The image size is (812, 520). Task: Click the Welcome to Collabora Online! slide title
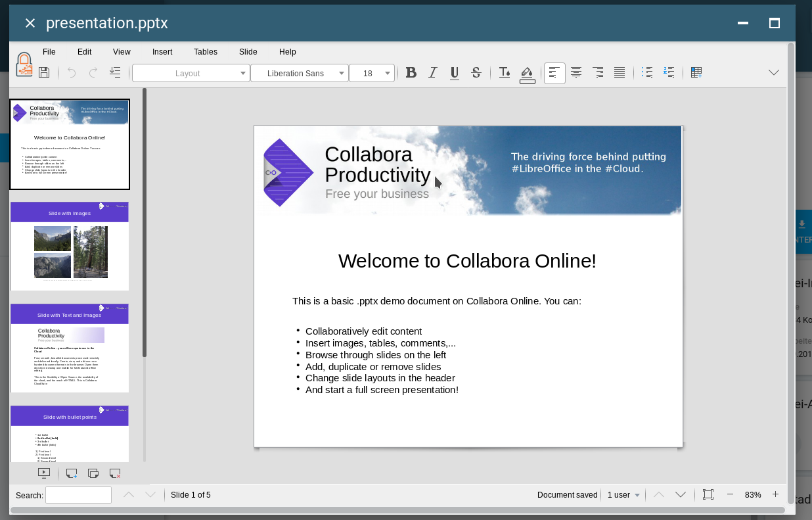(467, 261)
